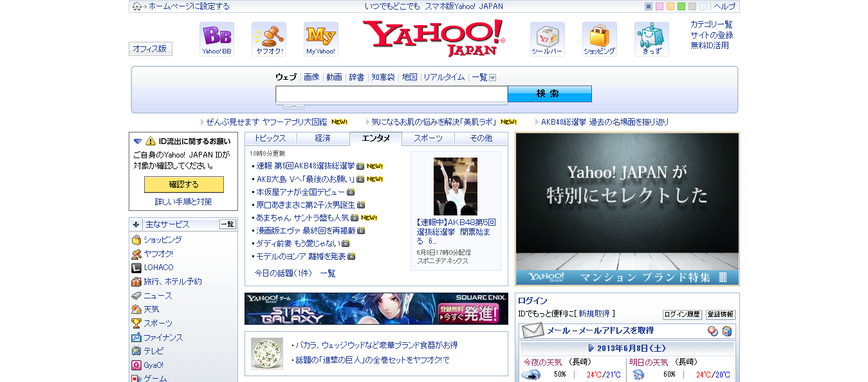Click the ヤフオク! sidebar icon

tap(136, 254)
